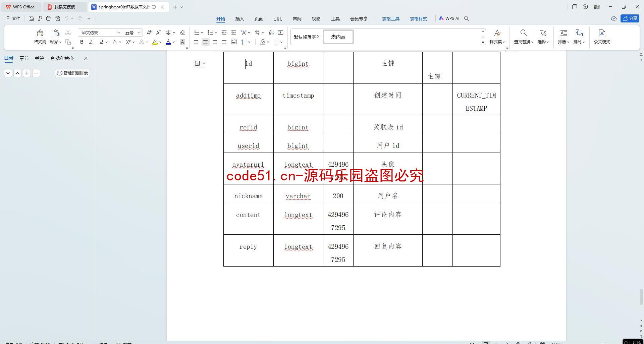Screen dimensions: 644x344
Task: Open the 章节 (Chapter) panel tab
Action: coord(24,58)
